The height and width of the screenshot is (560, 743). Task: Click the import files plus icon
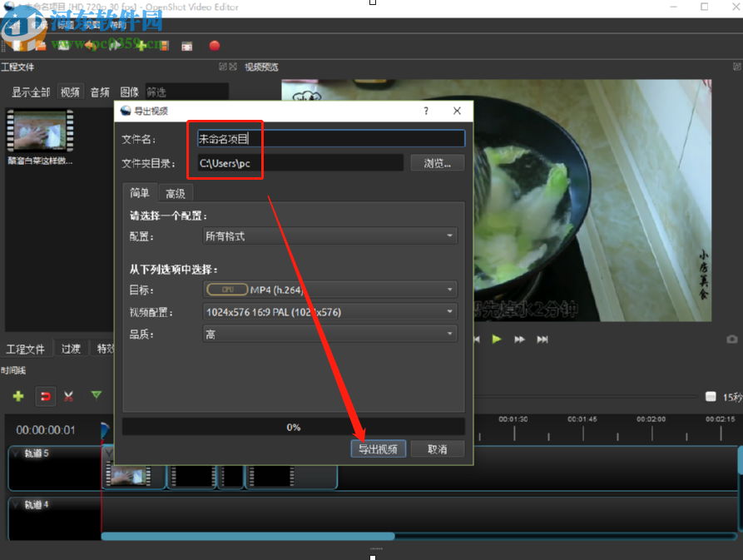point(142,46)
